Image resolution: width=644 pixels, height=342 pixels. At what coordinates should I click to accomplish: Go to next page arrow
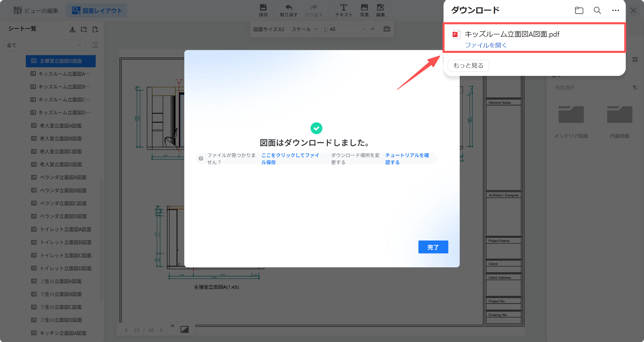click(162, 330)
